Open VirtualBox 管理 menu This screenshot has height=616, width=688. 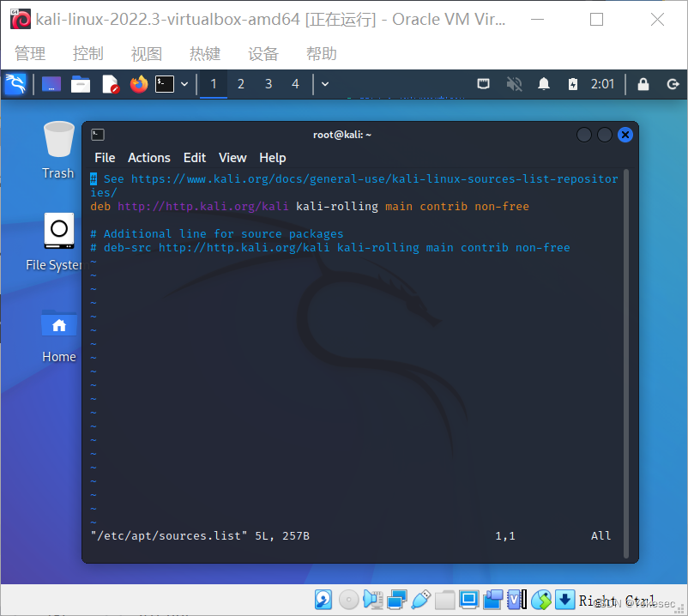pos(30,53)
